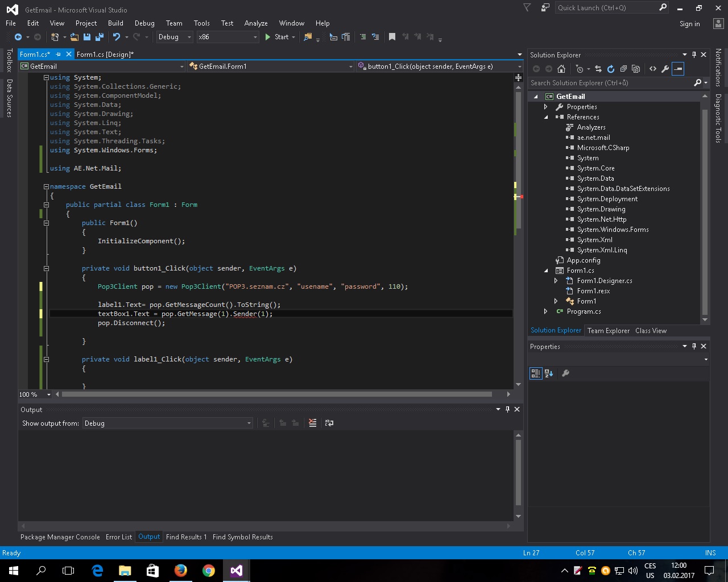The image size is (728, 582).
Task: Switch to the Form1.cs [Design] tab
Action: click(105, 55)
